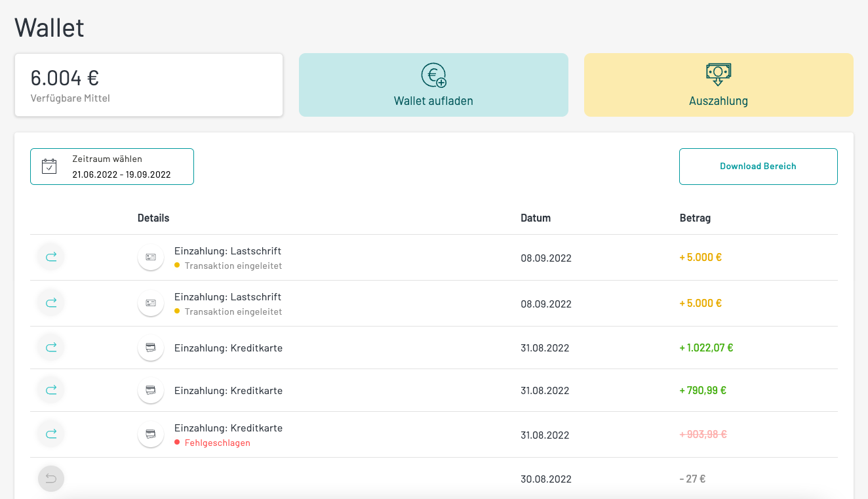Screen dimensions: 868x499
Task: Open the Zeitraum wählen date range picker
Action: (x=112, y=167)
